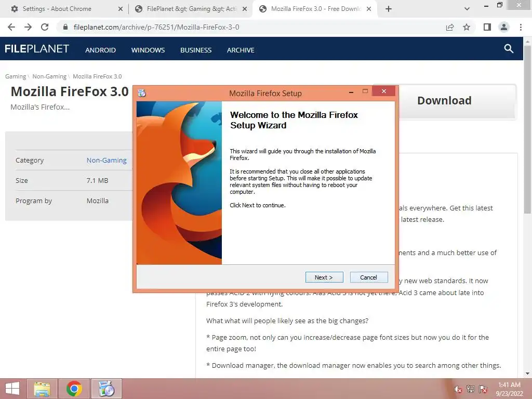Minimize the Mozilla Firefox Setup window
532x399 pixels.
(x=351, y=91)
